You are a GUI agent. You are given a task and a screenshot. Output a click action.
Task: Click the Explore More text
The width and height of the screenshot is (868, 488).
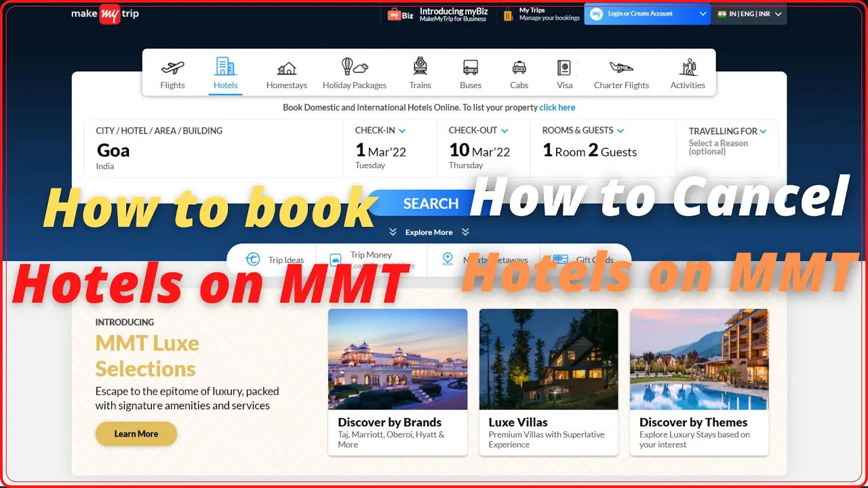[x=429, y=232]
